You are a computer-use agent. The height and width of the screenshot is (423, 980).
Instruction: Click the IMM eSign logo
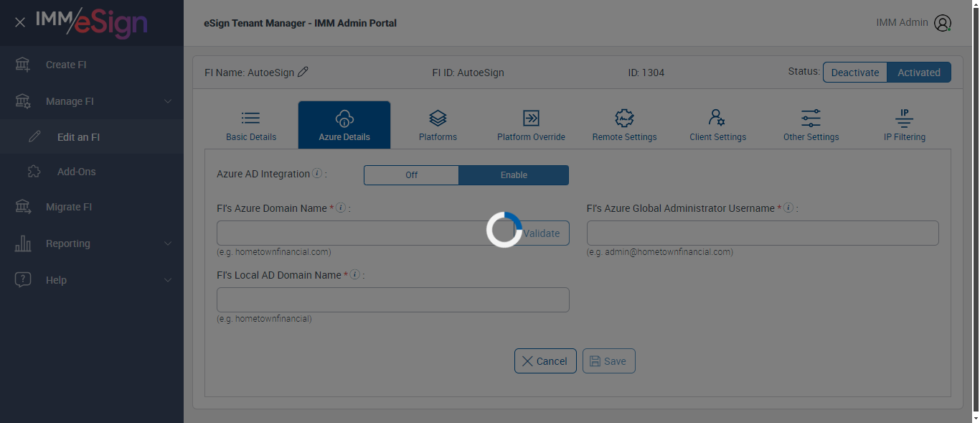[91, 23]
